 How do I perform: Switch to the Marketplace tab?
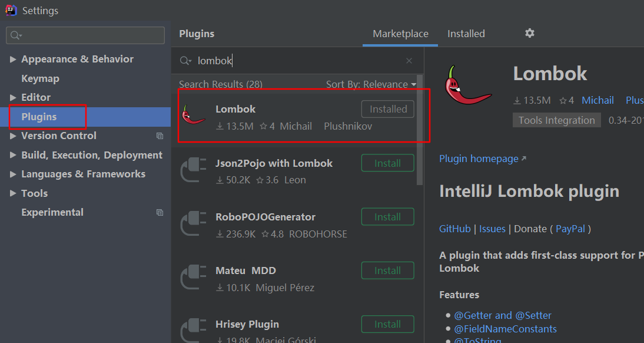pyautogui.click(x=400, y=34)
